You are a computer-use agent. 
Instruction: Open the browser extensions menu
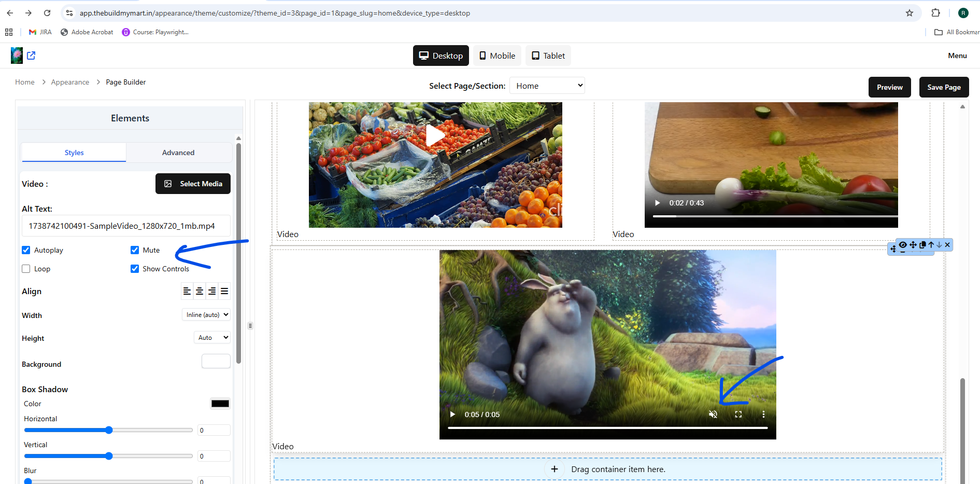tap(935, 13)
